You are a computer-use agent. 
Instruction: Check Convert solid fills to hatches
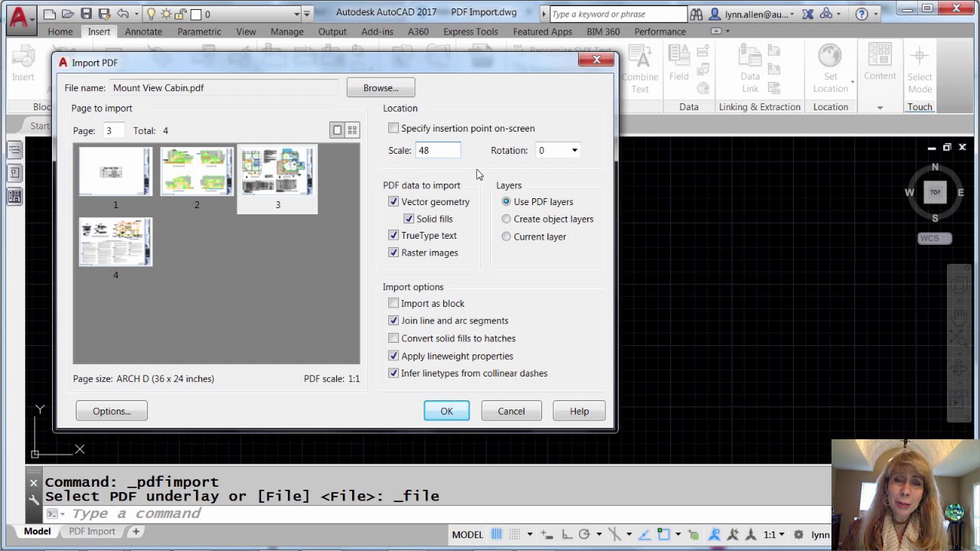point(394,338)
